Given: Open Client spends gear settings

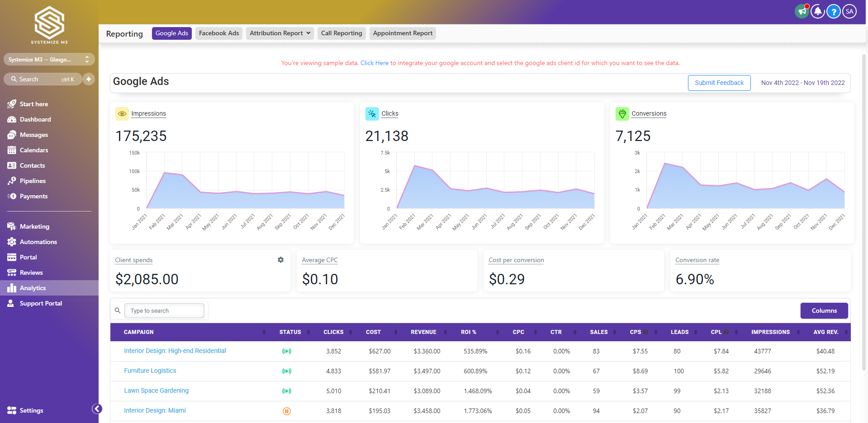Looking at the screenshot, I should 280,260.
